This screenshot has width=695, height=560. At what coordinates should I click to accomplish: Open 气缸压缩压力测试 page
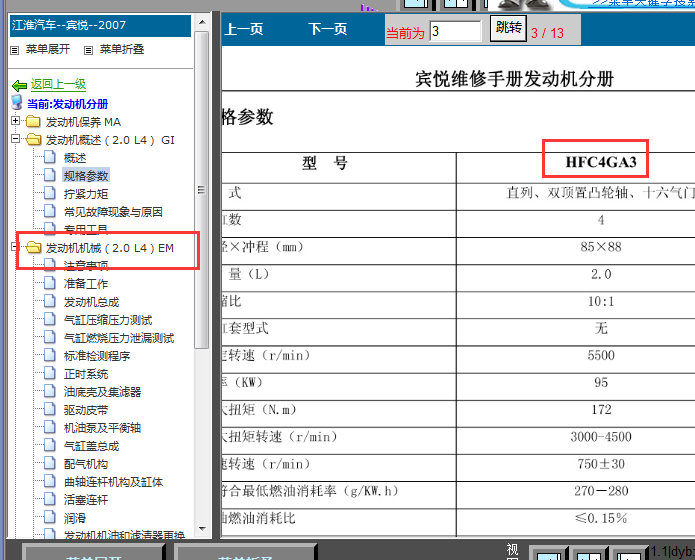[108, 320]
